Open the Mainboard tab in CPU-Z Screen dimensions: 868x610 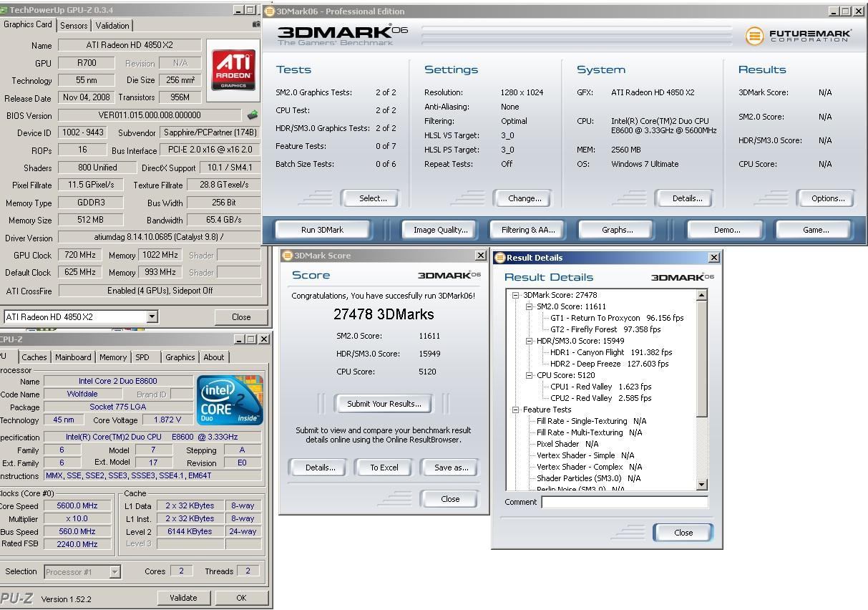(x=73, y=357)
